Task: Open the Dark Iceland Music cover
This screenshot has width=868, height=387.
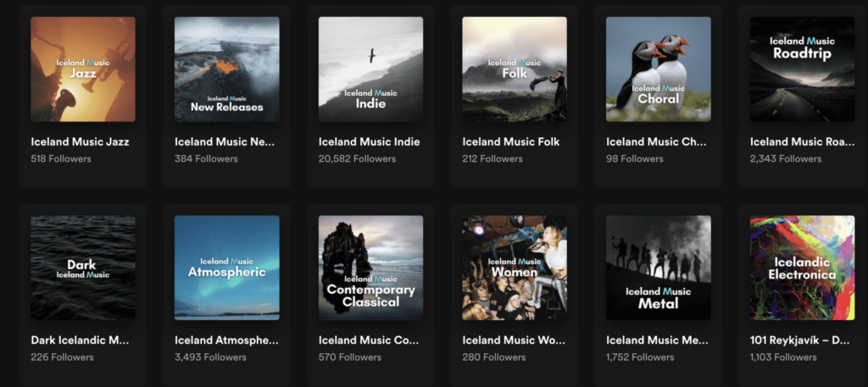Action: pyautogui.click(x=83, y=268)
